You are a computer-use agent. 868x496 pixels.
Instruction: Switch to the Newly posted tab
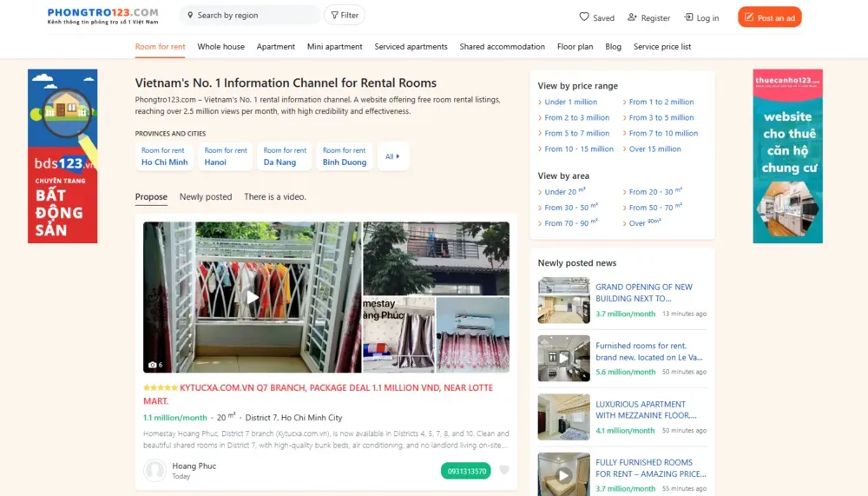point(206,196)
